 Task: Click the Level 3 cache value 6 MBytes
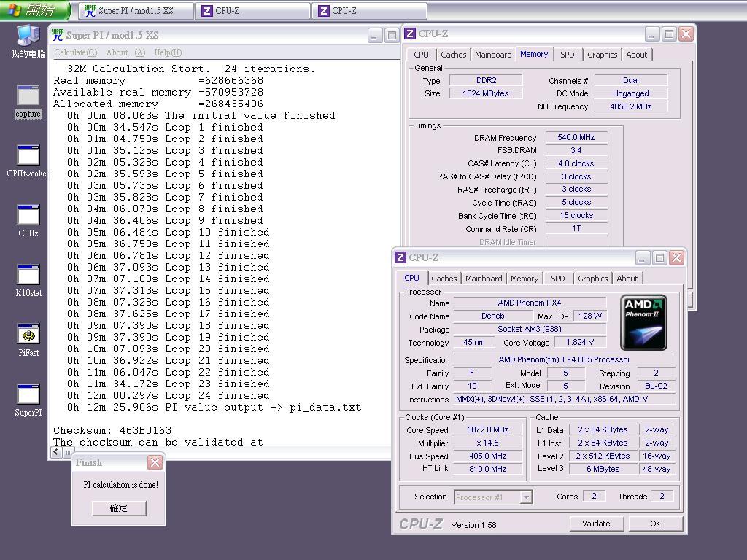pos(603,469)
